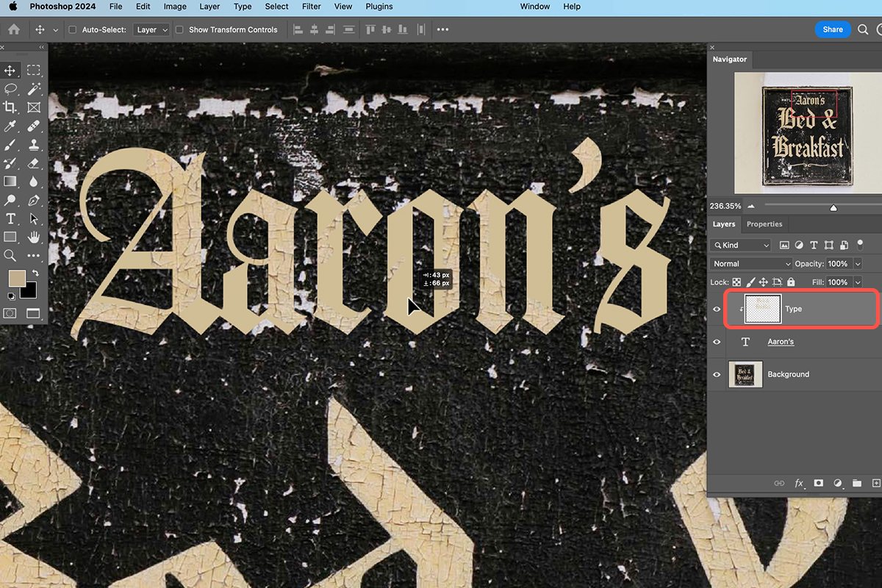This screenshot has height=588, width=882.
Task: Enable the Auto-Select checkbox
Action: 72,29
